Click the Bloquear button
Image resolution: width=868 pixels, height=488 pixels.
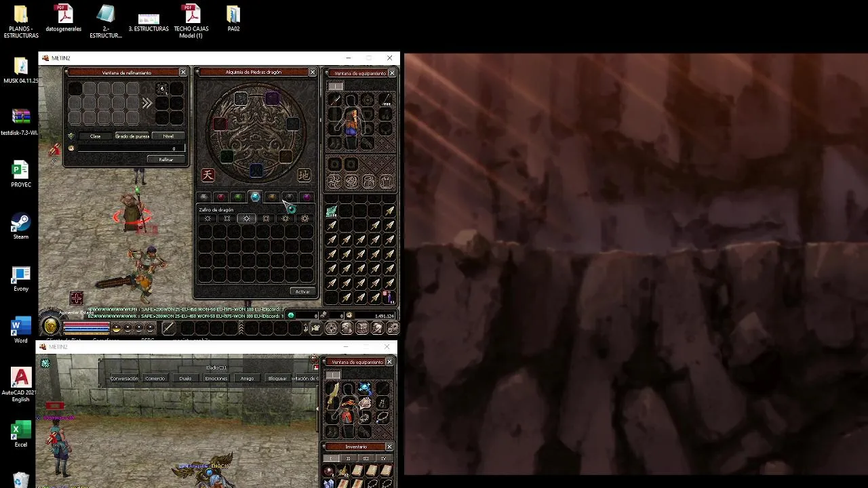[x=277, y=378]
